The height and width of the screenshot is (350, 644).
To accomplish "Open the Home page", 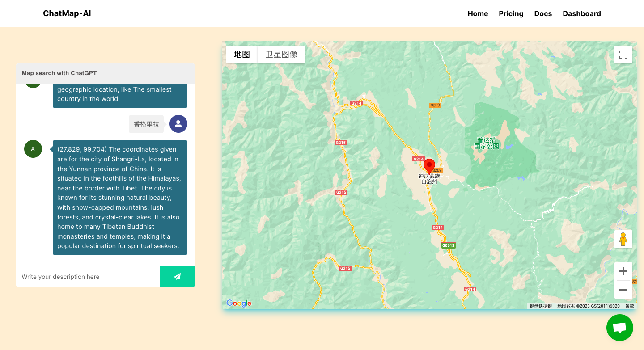I will (x=478, y=13).
